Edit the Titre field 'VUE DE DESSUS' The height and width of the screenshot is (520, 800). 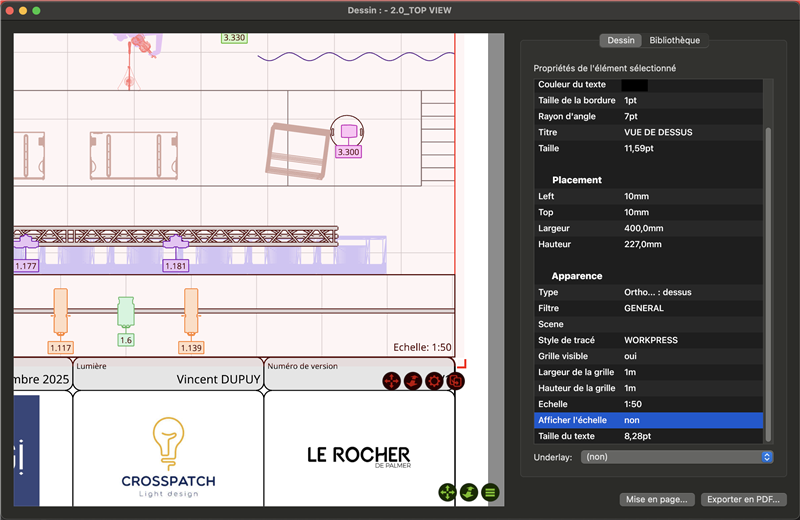point(658,132)
